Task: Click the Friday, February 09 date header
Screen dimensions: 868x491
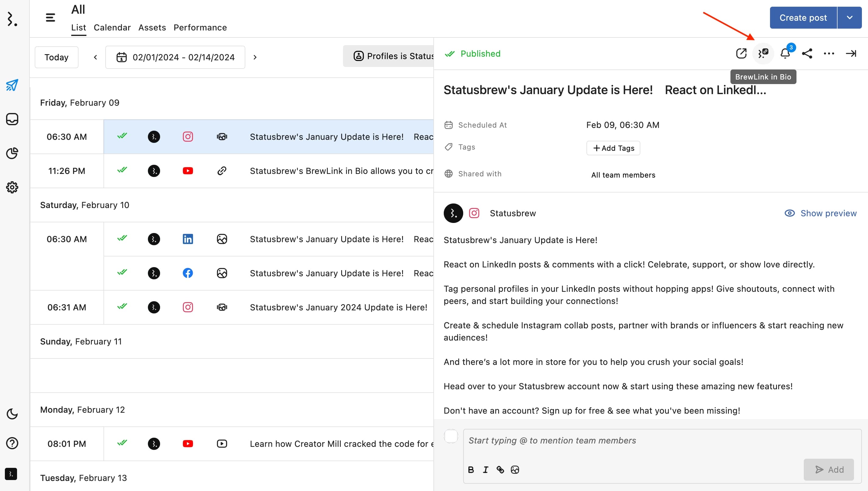Action: (x=80, y=103)
